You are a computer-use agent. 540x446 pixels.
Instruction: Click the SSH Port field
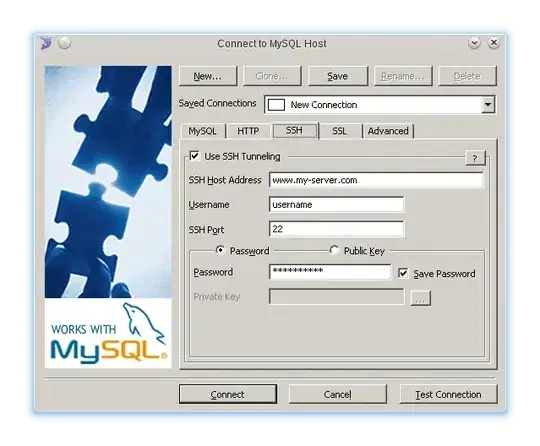336,229
